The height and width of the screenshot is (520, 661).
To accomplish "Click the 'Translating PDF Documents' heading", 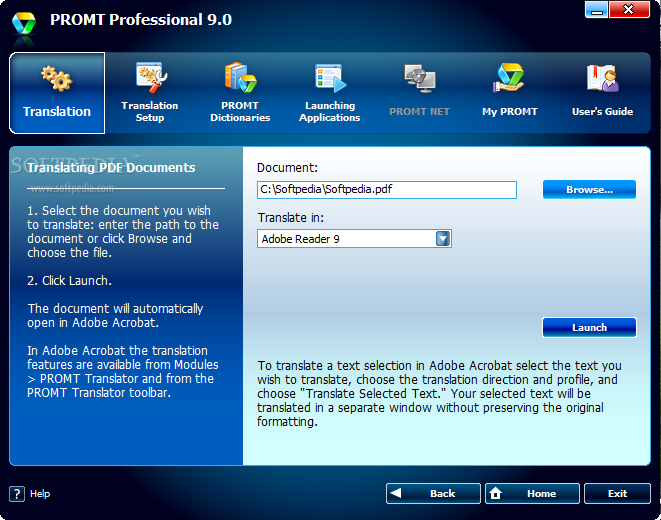I will [x=111, y=168].
